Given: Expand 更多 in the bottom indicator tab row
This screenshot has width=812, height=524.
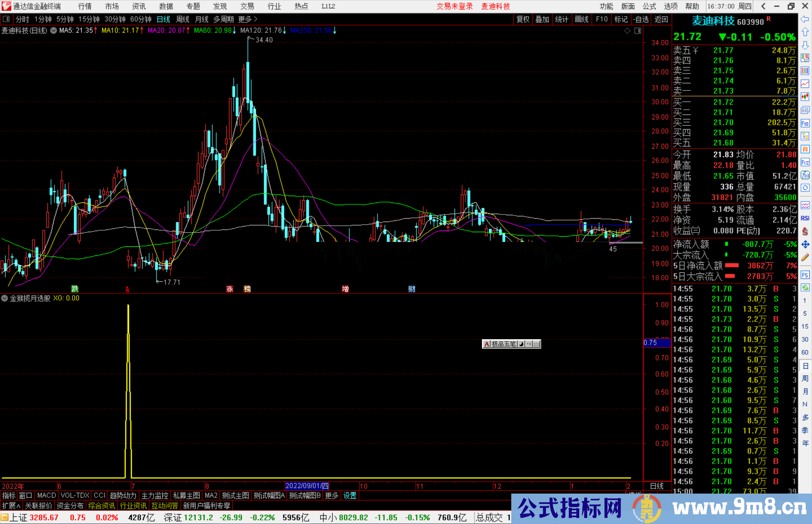Looking at the screenshot, I should [x=331, y=495].
